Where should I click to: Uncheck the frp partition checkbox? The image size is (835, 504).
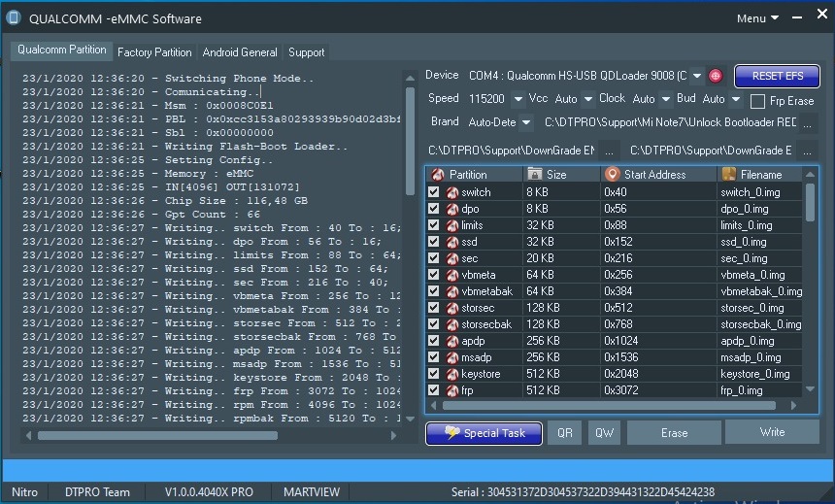click(x=433, y=390)
